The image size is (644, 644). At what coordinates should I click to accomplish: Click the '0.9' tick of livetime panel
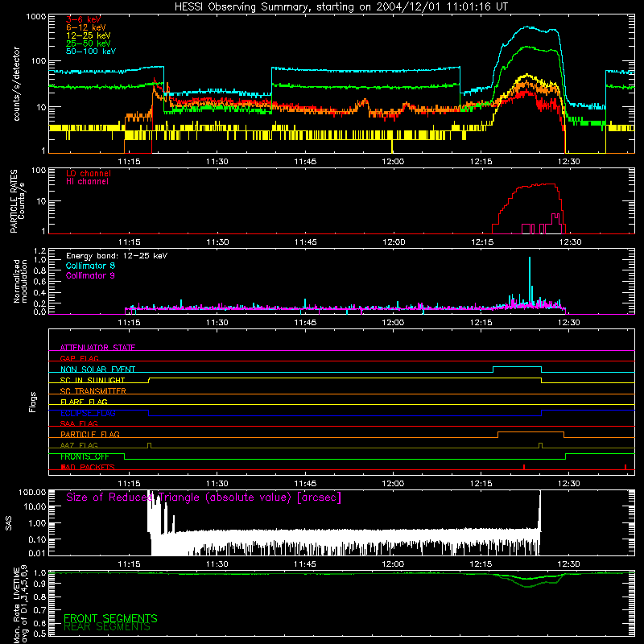(x=39, y=584)
